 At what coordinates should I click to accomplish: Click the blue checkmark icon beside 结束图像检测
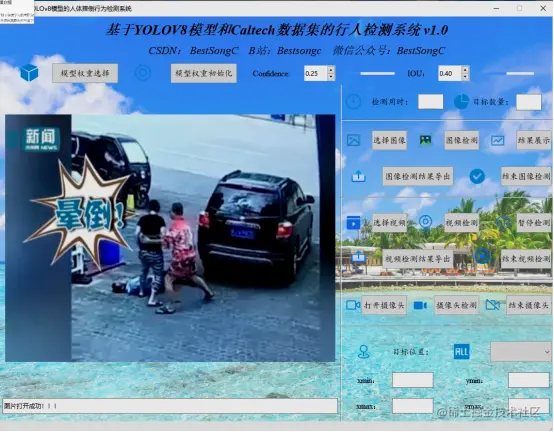point(477,176)
